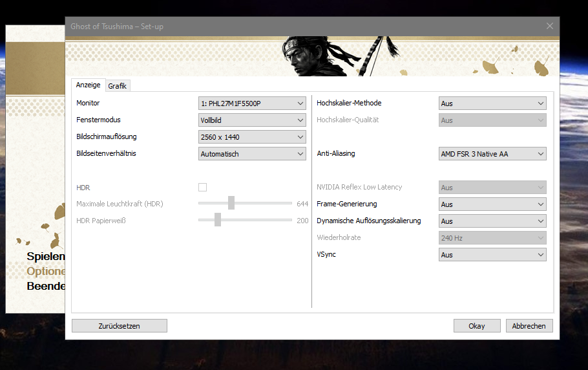
Task: Open the Fenstermodus dropdown showing Vollbild
Action: pyautogui.click(x=252, y=120)
